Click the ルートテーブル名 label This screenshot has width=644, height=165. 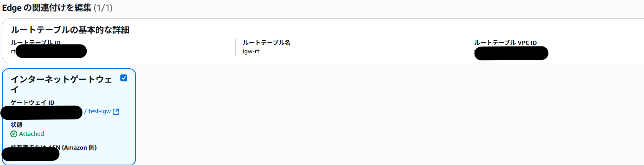pos(266,43)
